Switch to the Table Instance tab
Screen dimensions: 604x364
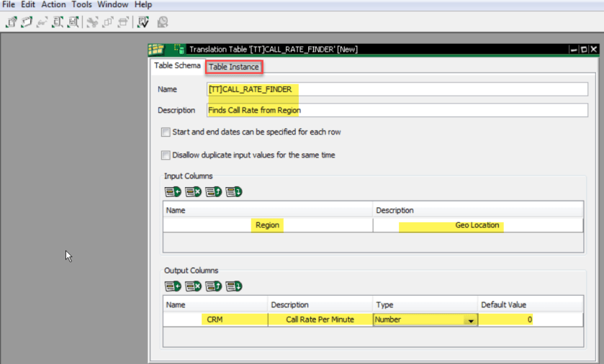[234, 67]
